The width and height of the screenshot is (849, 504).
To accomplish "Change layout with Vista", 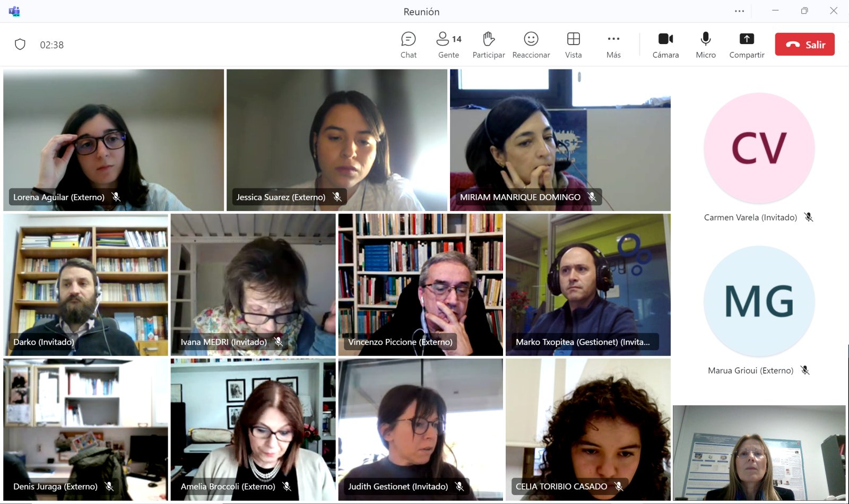I will click(574, 45).
